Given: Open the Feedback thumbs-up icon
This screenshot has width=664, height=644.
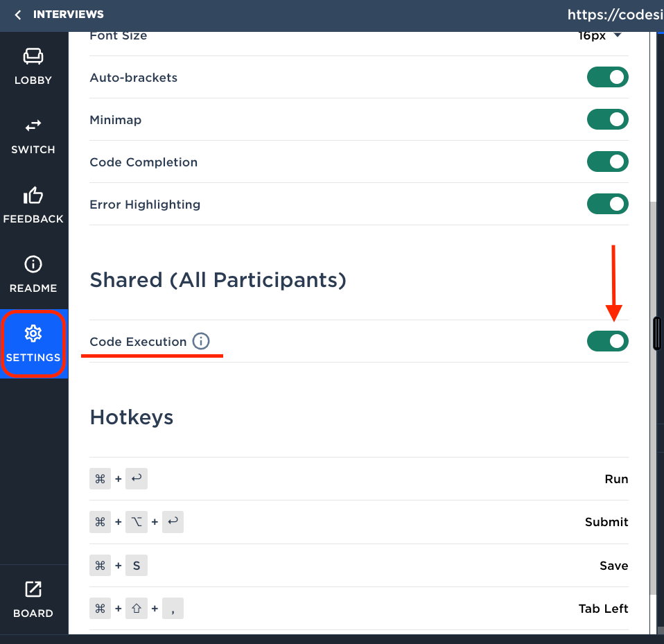Looking at the screenshot, I should click(x=33, y=195).
